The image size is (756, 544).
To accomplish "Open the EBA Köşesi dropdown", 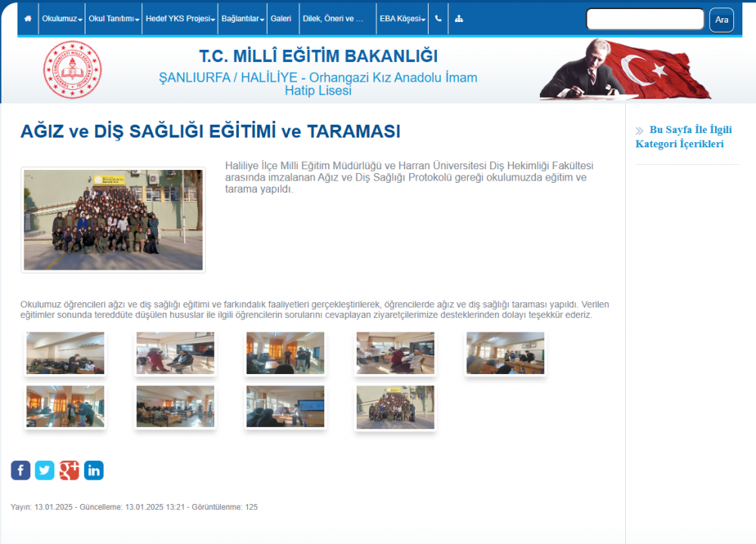I will 402,19.
